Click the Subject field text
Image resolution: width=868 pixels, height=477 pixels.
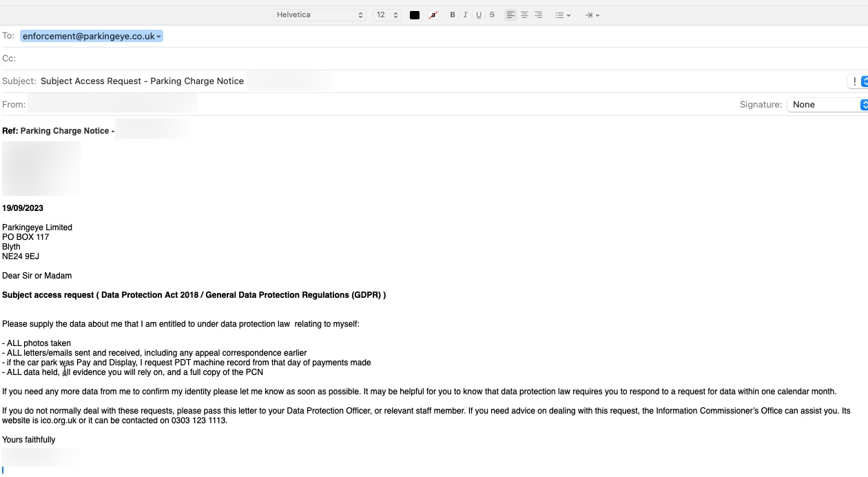142,81
